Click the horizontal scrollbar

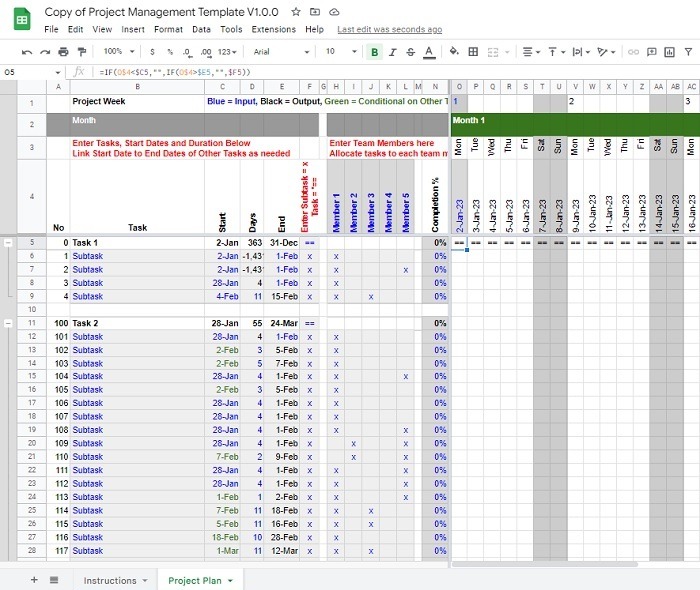coord(545,565)
